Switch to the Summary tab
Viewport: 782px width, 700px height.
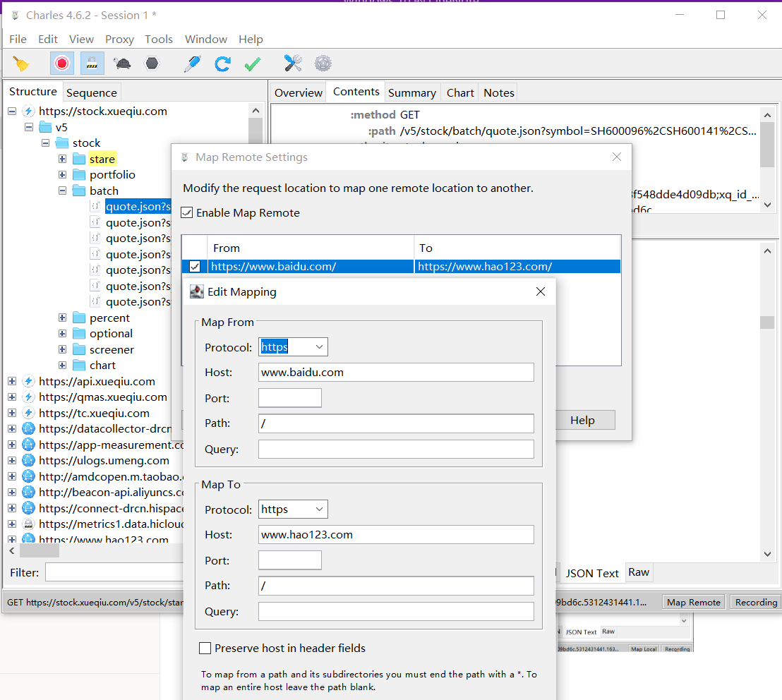click(x=412, y=92)
